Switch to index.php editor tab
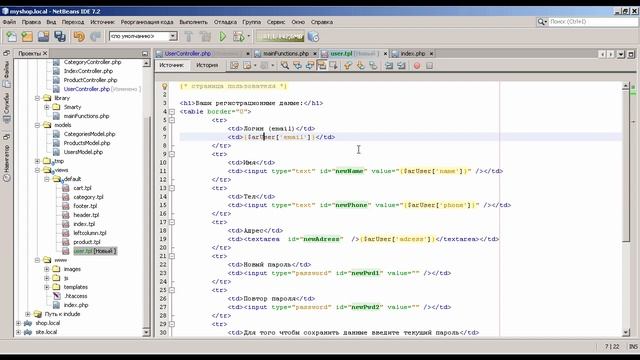This screenshot has width=640, height=360. [x=413, y=53]
